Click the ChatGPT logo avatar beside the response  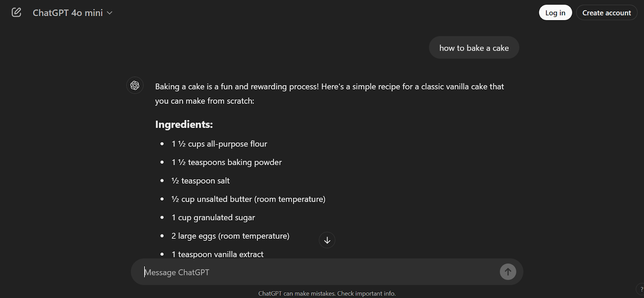(x=135, y=85)
